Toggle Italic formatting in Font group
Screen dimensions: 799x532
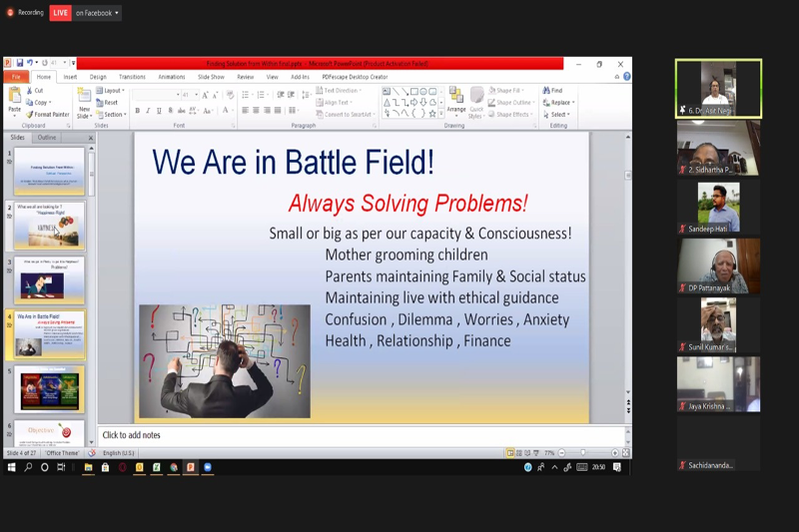point(147,110)
